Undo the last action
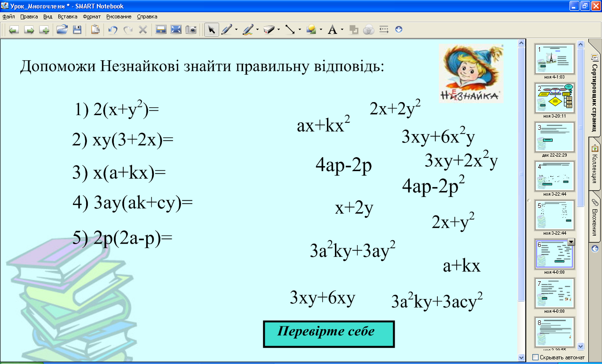The height and width of the screenshot is (364, 602). (x=113, y=30)
